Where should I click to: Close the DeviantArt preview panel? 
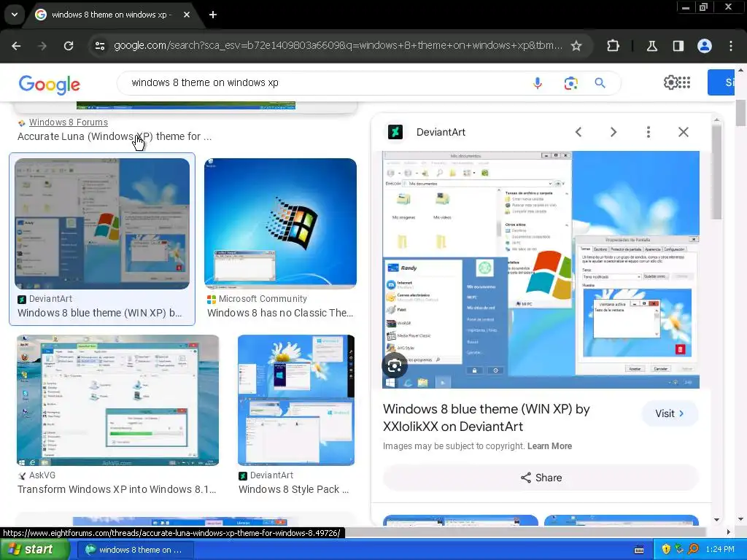click(683, 132)
